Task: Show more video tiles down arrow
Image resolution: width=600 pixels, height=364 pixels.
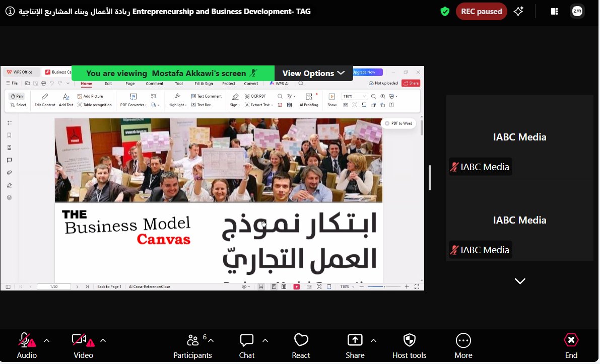Action: (x=519, y=281)
